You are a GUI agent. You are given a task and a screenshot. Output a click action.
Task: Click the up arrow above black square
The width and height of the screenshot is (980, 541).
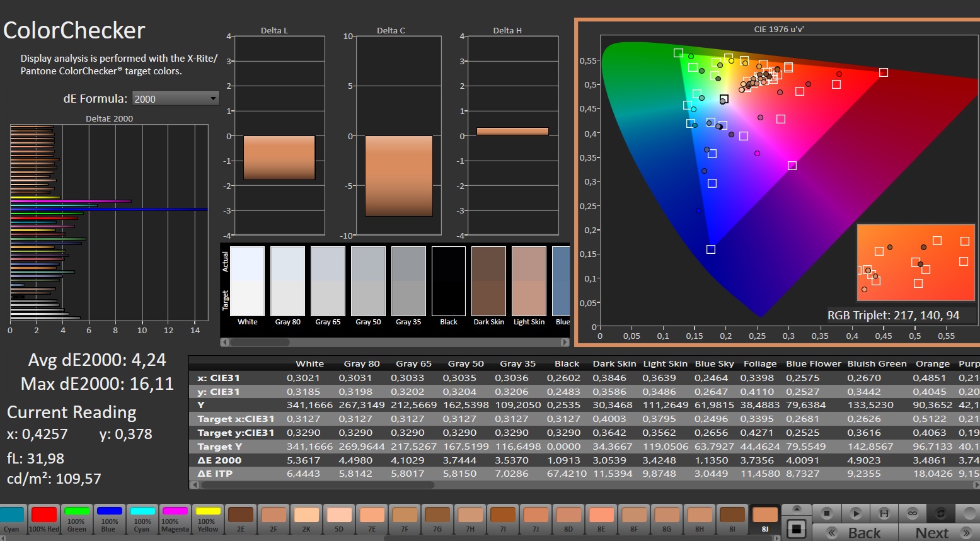[797, 509]
